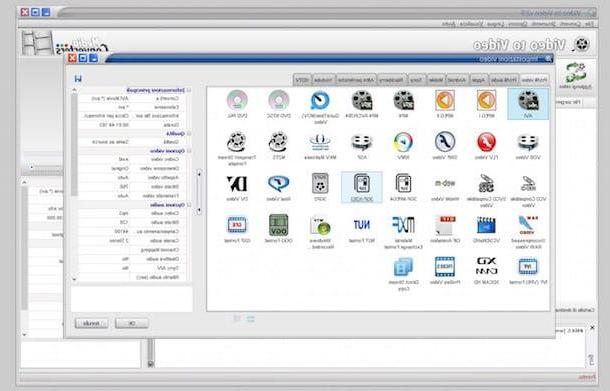This screenshot has width=610, height=391.
Task: Collapse the Opzioni audio section
Action: coord(189,205)
